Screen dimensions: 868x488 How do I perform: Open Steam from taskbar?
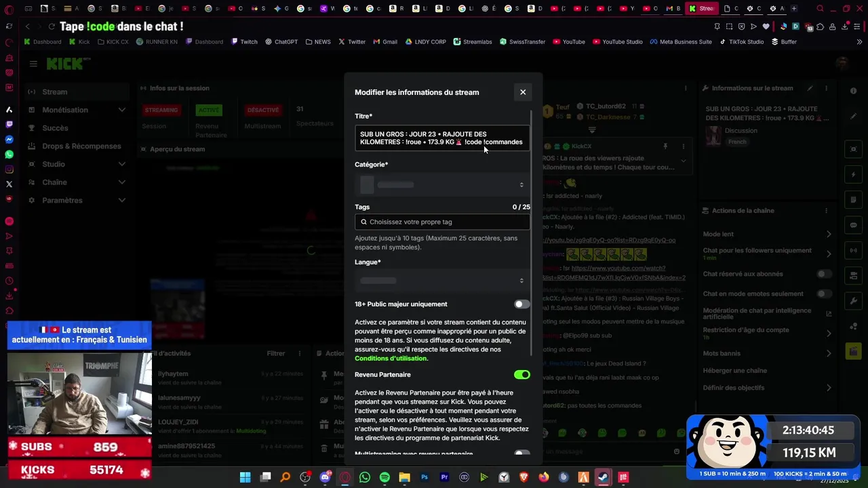click(603, 477)
